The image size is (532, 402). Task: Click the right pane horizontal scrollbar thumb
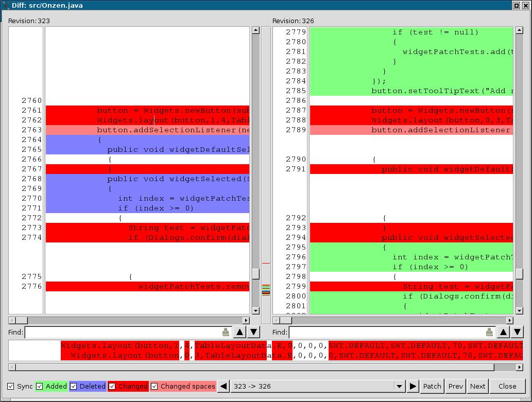285,320
